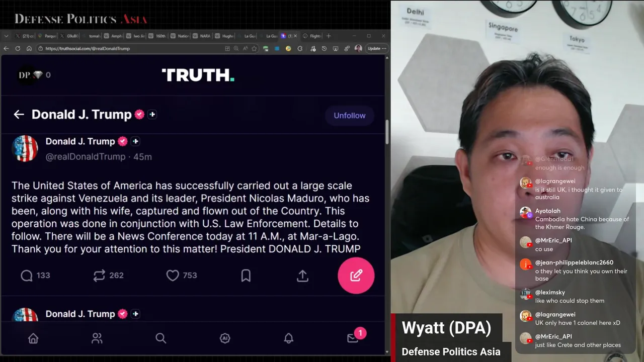
Task: Bookmark this page with the star icon
Action: pos(254,49)
